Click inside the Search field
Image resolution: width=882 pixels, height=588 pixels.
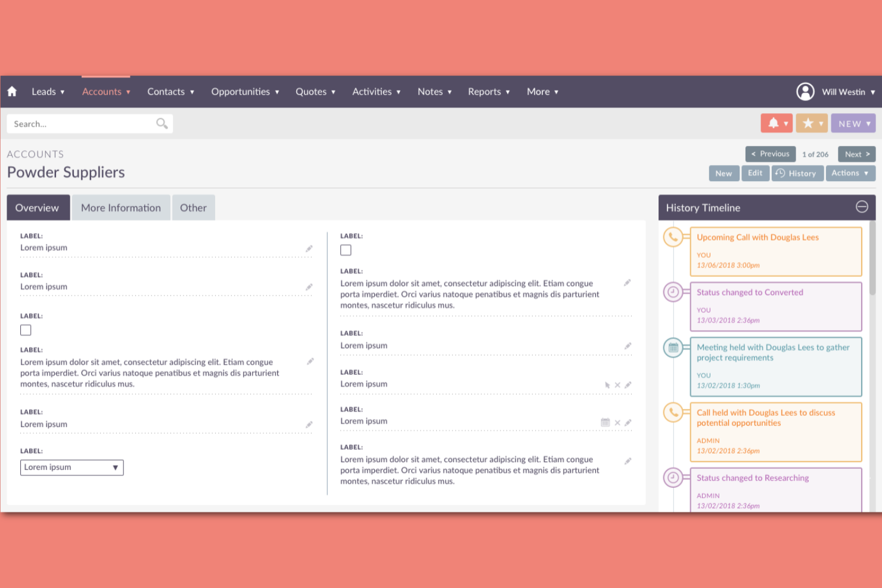pos(77,123)
